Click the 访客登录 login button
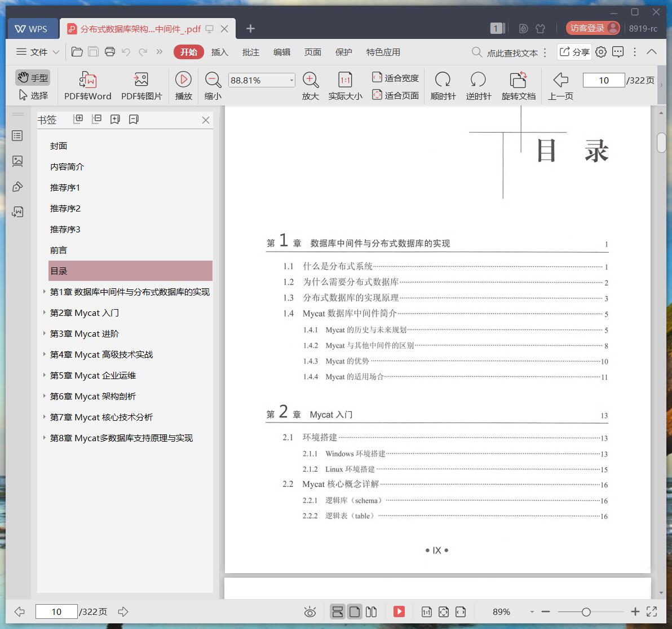Viewport: 672px width, 629px height. point(593,28)
